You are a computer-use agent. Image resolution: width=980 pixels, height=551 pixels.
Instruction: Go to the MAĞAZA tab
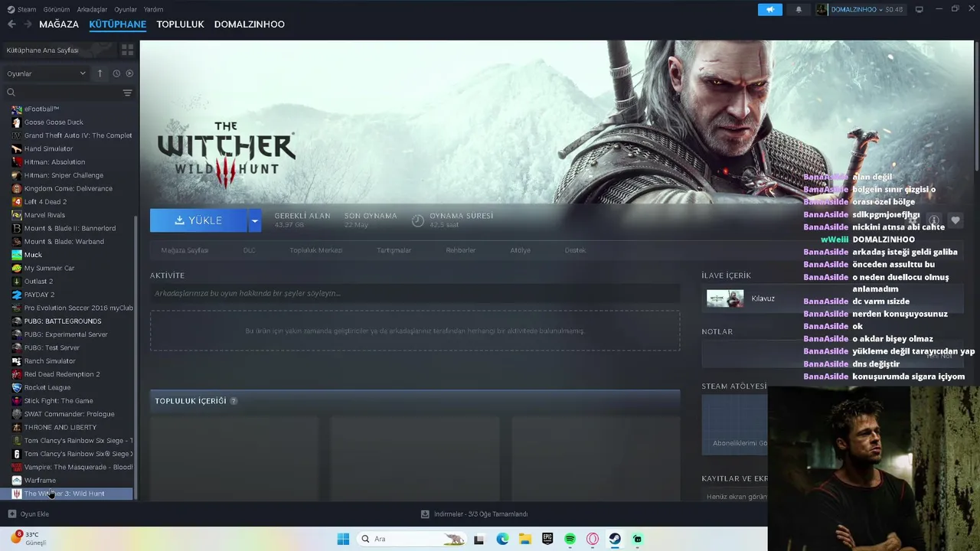59,24
